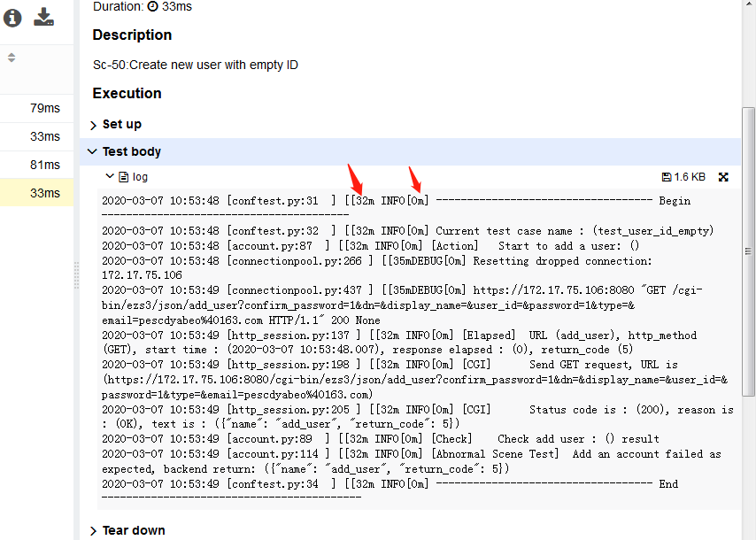Click the log attachment file icon
This screenshot has width=756, height=540.
(x=124, y=177)
